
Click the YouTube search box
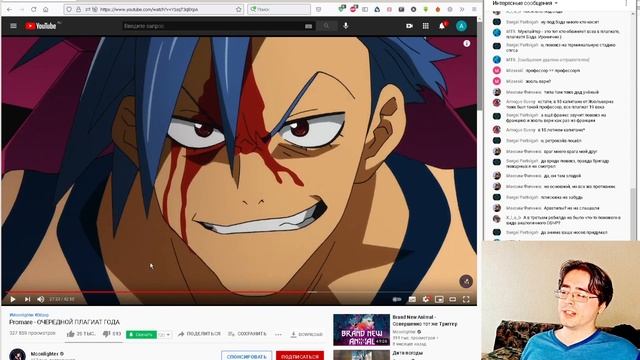click(x=212, y=26)
